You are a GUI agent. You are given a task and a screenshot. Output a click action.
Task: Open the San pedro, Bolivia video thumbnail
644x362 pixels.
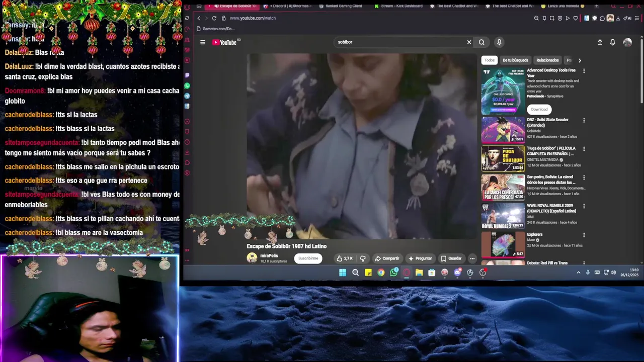(x=503, y=187)
